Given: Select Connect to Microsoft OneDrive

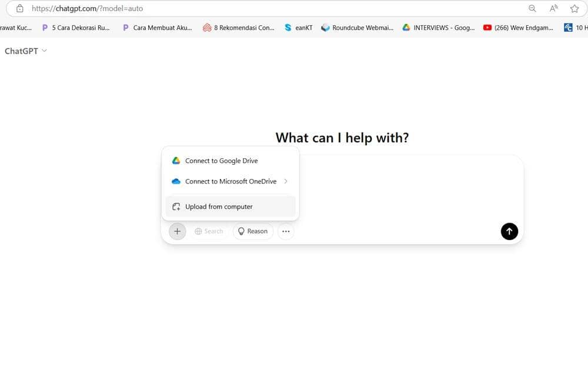Looking at the screenshot, I should [230, 181].
